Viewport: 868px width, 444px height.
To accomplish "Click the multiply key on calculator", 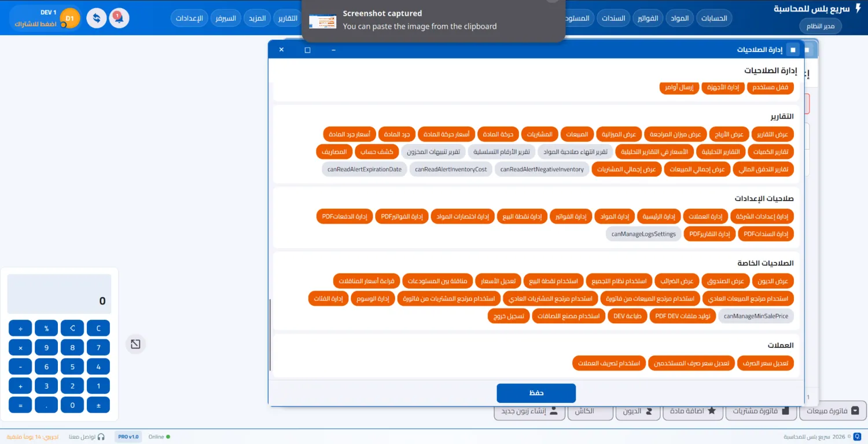I will (x=20, y=348).
